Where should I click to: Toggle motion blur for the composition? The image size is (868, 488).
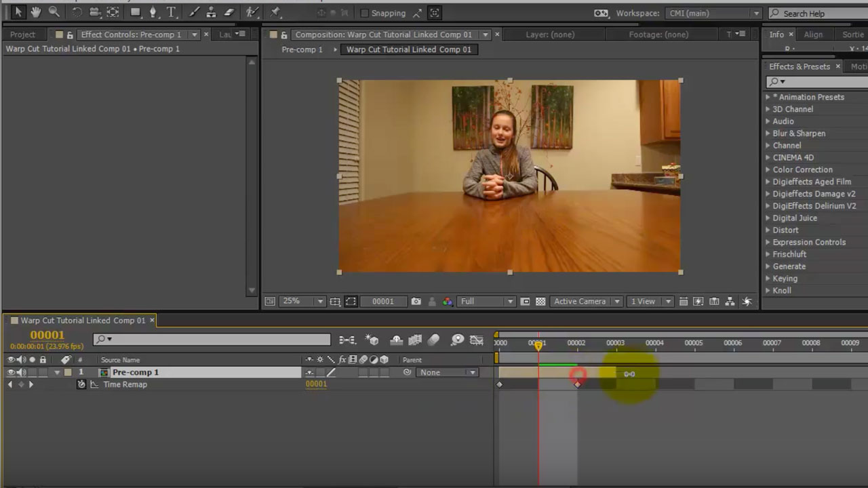(x=434, y=340)
